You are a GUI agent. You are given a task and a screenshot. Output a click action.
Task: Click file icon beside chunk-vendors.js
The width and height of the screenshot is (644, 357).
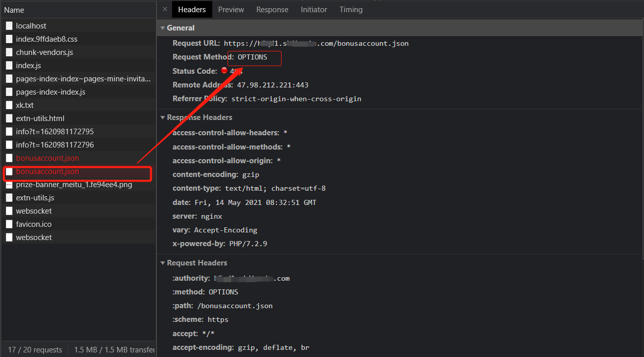9,52
